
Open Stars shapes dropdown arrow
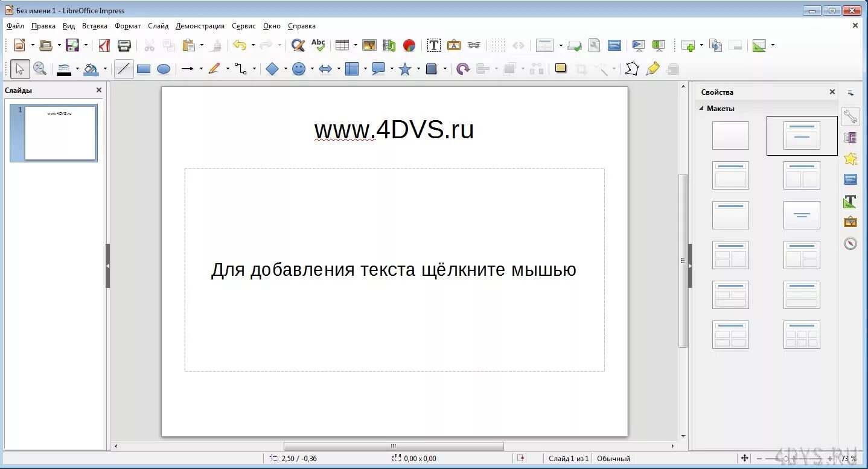pos(418,69)
